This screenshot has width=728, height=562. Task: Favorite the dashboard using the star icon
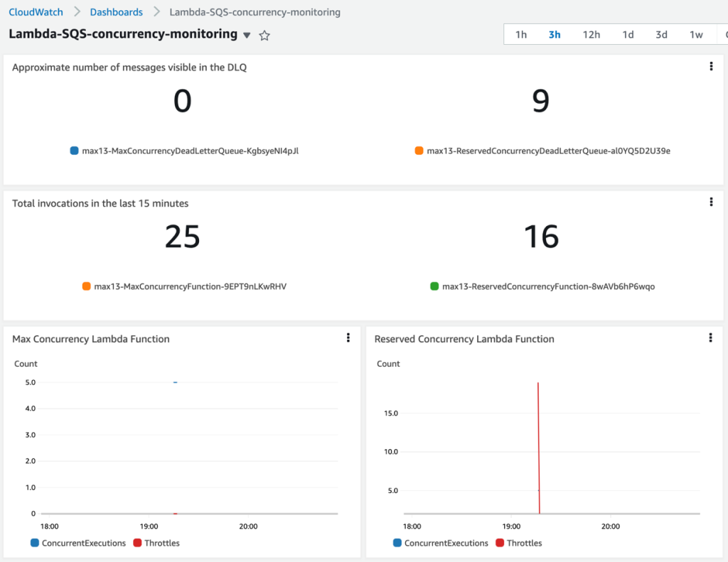[x=264, y=34]
